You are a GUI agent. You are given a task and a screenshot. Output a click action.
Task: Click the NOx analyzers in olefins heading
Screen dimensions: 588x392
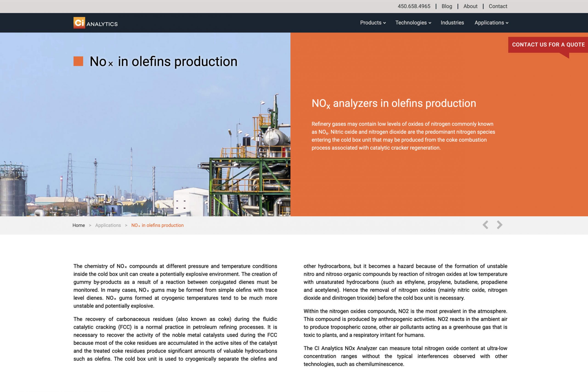point(393,104)
